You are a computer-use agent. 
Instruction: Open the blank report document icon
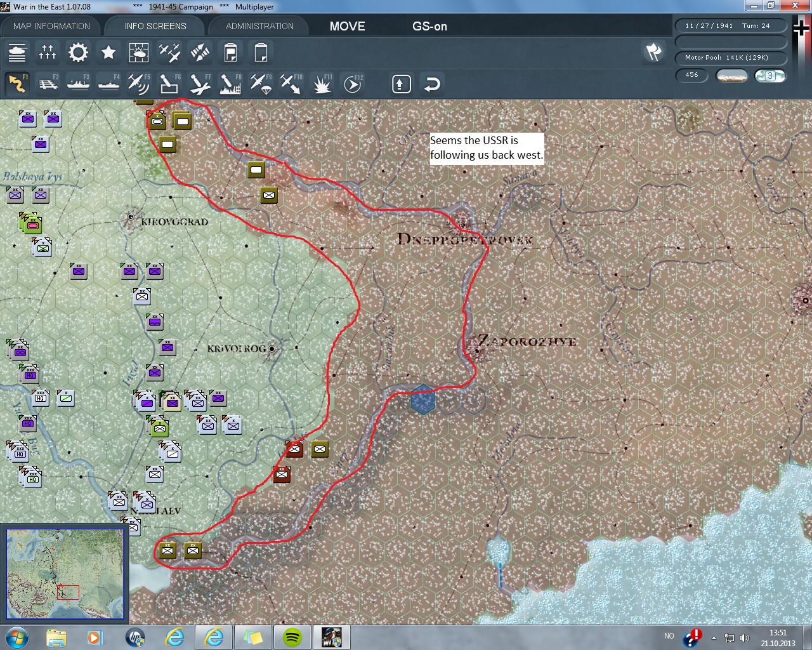point(261,52)
